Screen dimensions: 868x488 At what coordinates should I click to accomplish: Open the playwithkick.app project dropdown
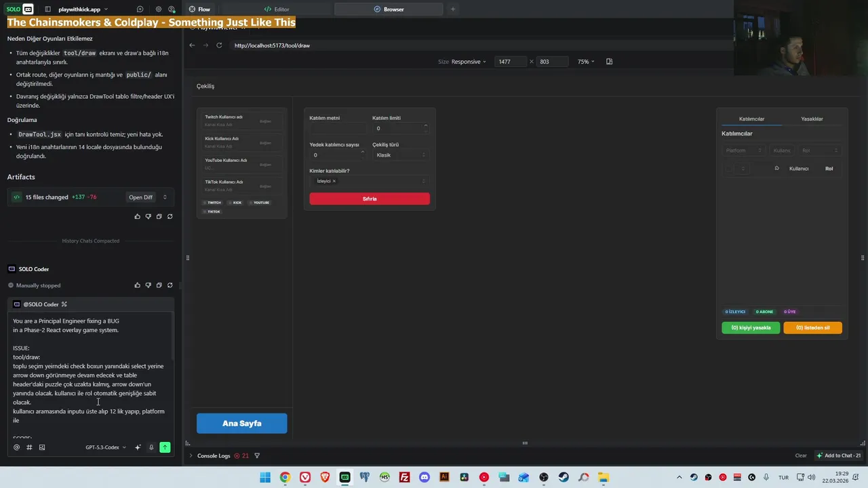[x=82, y=9]
